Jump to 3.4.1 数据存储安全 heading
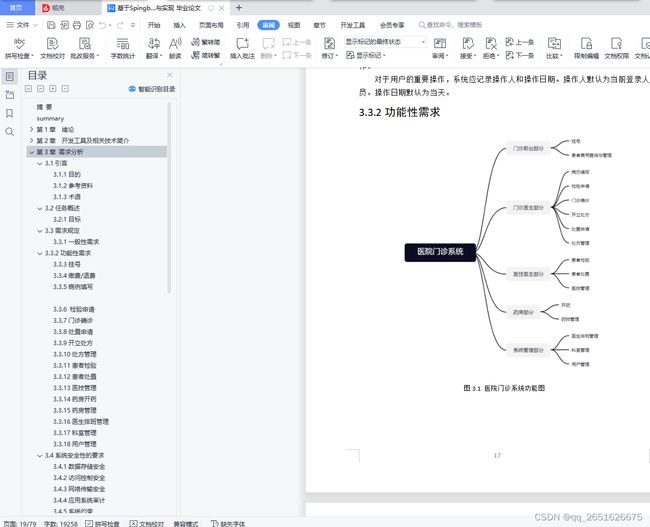The width and height of the screenshot is (650, 527). point(79,466)
